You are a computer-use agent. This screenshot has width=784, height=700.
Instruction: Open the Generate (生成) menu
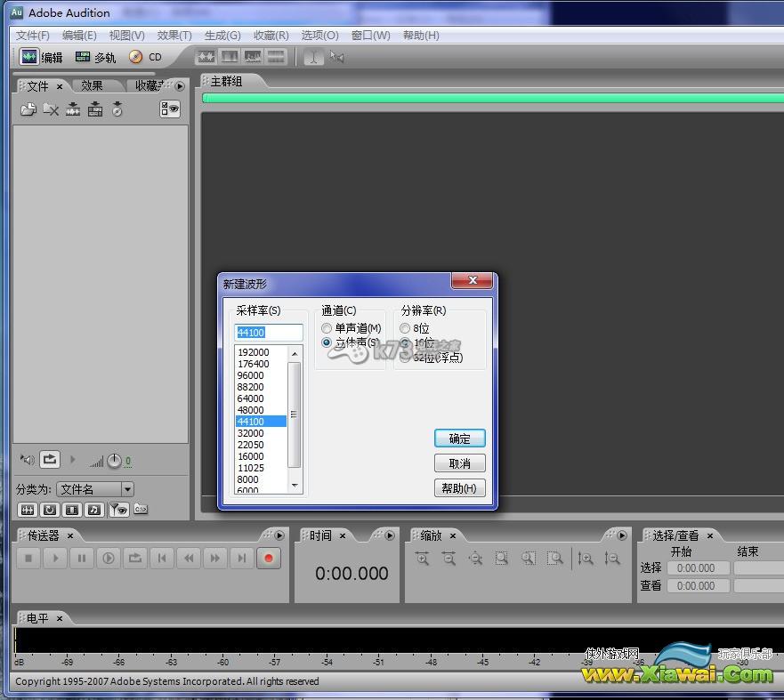coord(222,36)
